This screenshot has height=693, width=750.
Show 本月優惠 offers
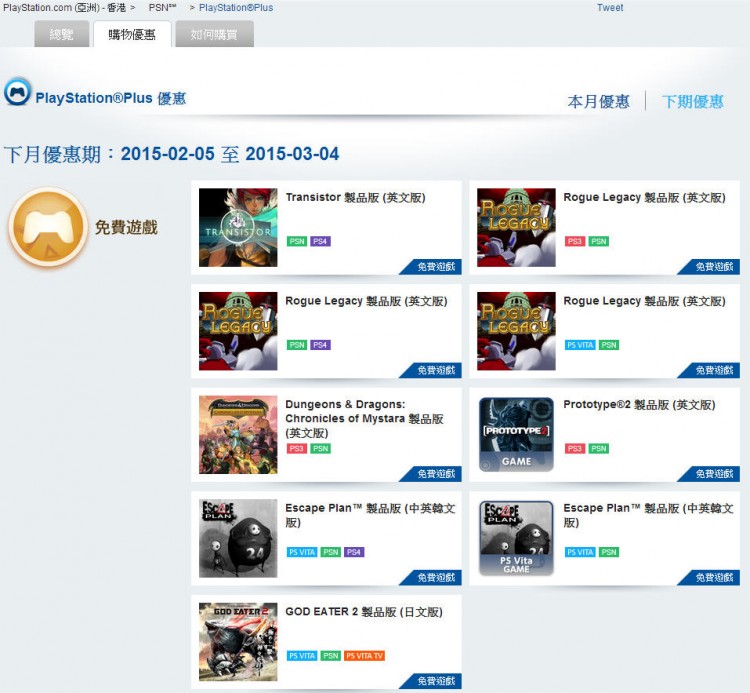598,101
